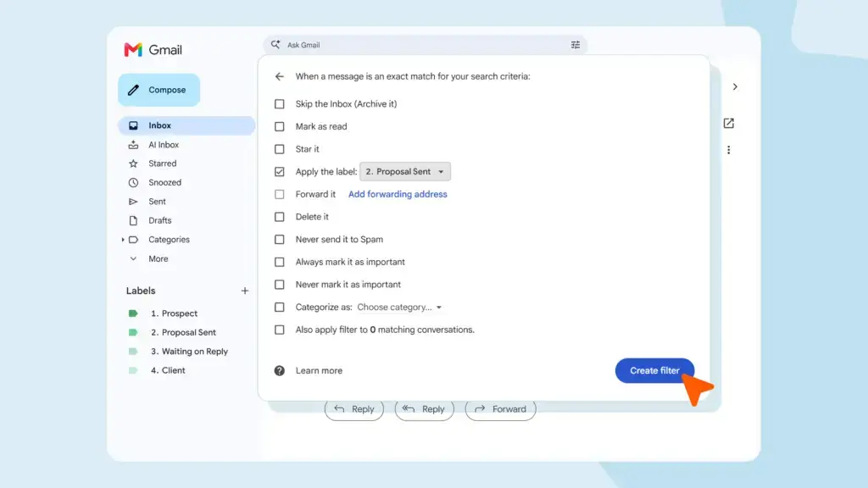The height and width of the screenshot is (488, 868).
Task: Click the Ask Gmail sparkle search icon
Action: tap(275, 44)
